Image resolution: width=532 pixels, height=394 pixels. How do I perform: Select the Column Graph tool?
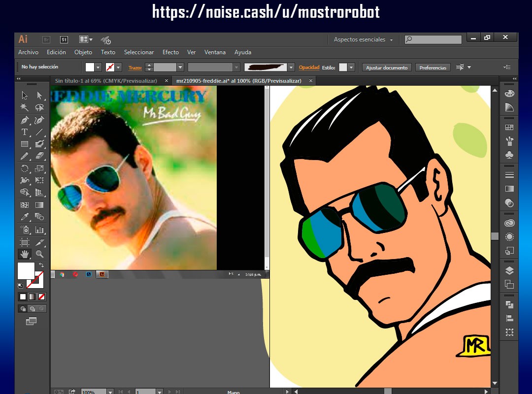click(x=39, y=230)
